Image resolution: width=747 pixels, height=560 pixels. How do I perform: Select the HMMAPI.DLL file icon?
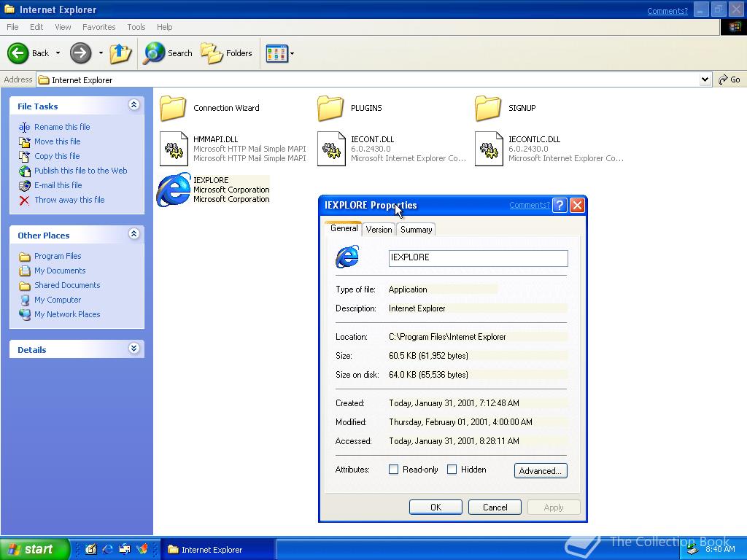pos(174,149)
